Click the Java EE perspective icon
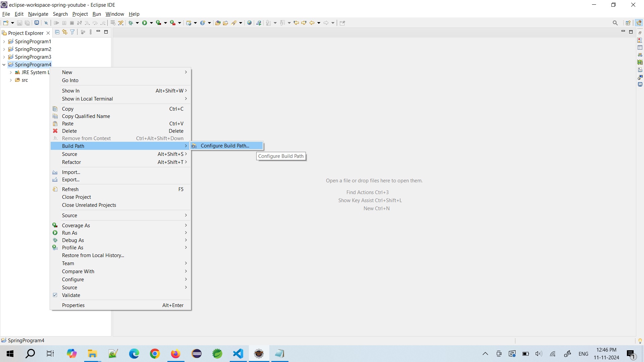644x362 pixels. coord(639,23)
